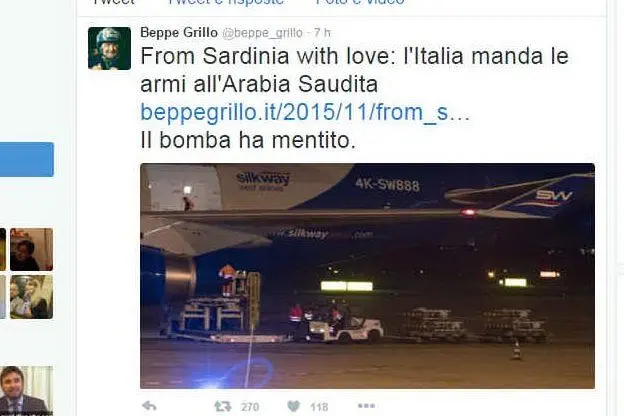Open the second sidebar photo of two people
The image size is (624, 416).
[x=31, y=297]
